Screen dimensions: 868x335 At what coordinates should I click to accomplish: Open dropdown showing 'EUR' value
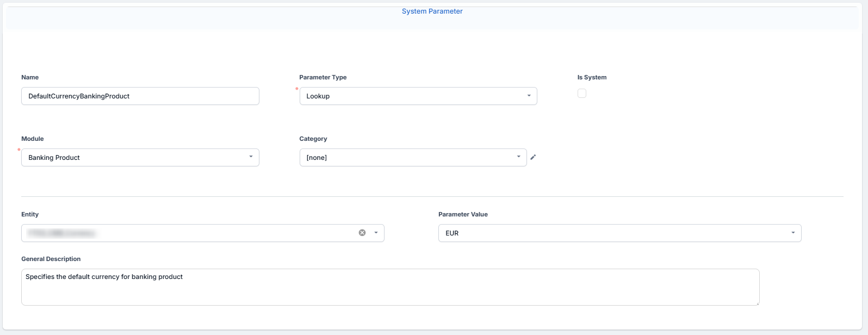pos(615,233)
